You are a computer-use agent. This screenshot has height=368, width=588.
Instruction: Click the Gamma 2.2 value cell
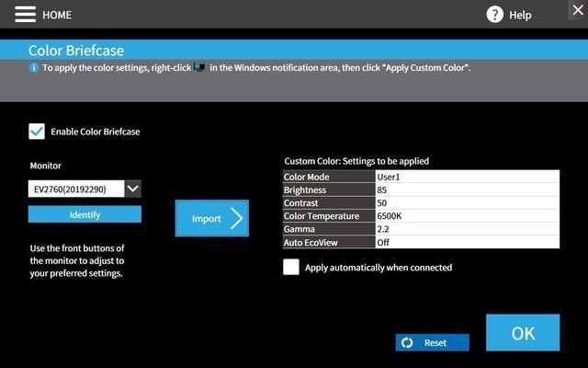(466, 230)
